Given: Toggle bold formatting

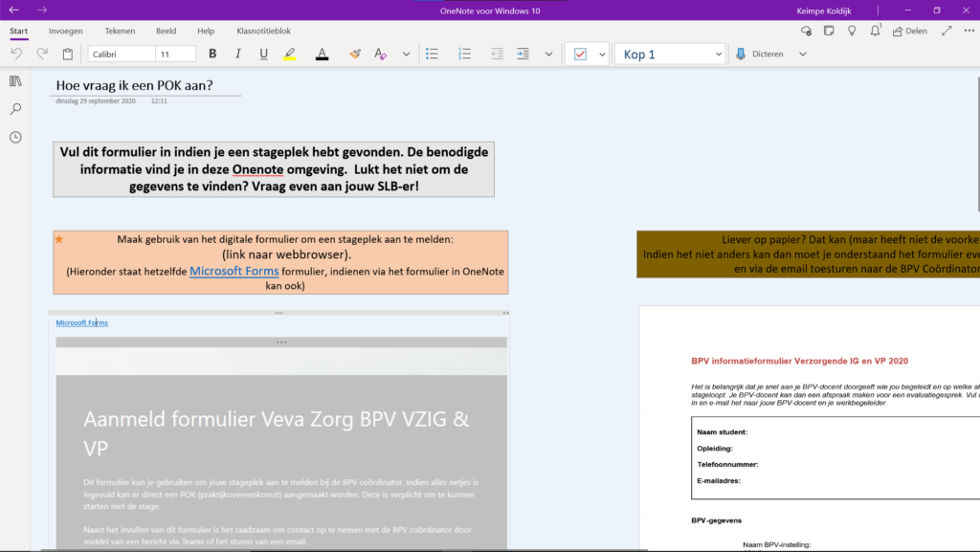Looking at the screenshot, I should pos(212,55).
